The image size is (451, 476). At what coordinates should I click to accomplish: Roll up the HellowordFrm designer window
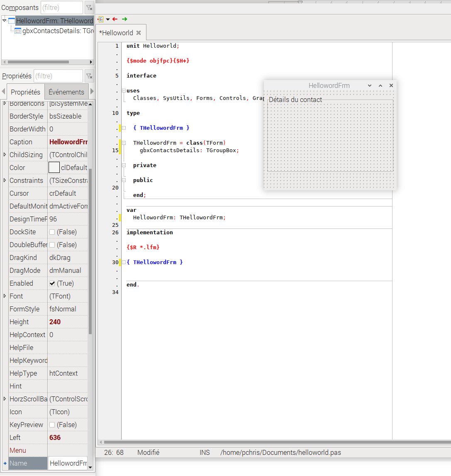pyautogui.click(x=380, y=85)
